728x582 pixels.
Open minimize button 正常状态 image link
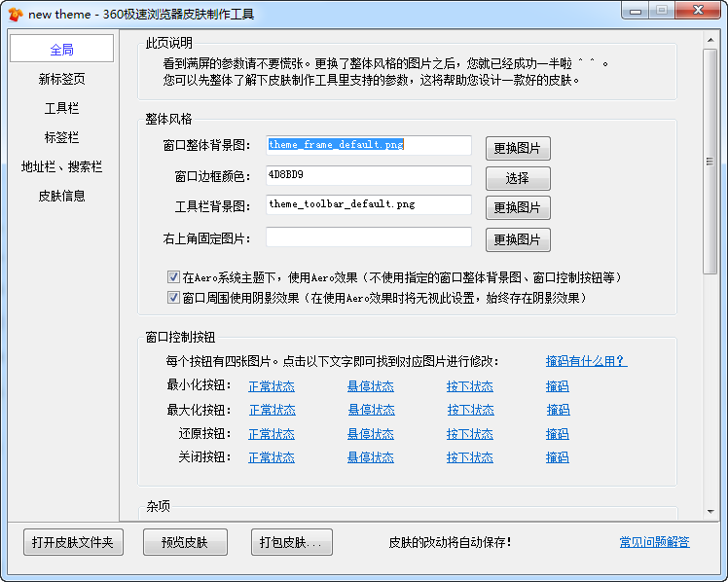click(272, 386)
